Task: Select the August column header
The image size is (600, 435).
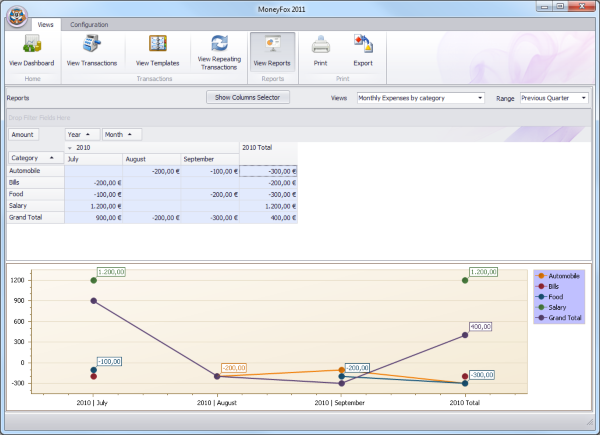Action: (x=152, y=159)
